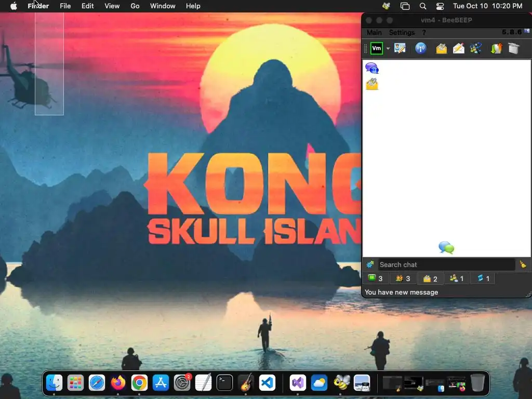Image resolution: width=532 pixels, height=399 pixels.
Task: Click the create group chat icon in toolbar
Action: [476, 48]
